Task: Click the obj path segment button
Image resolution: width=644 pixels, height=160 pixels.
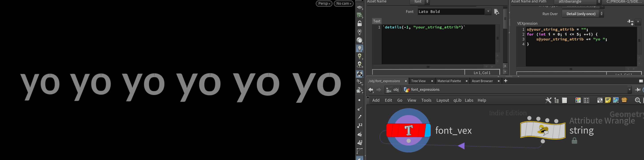Action: point(393,90)
